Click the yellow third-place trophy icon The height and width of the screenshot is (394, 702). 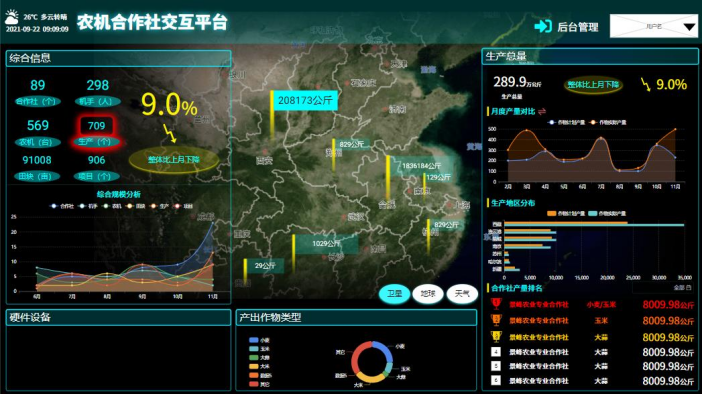tap(496, 336)
